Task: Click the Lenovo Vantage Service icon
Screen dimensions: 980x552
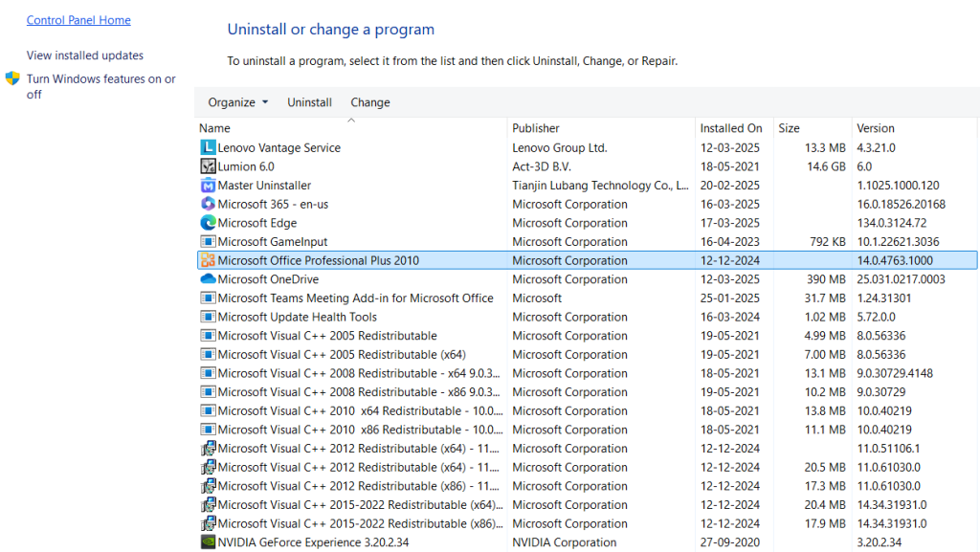Action: (x=208, y=147)
